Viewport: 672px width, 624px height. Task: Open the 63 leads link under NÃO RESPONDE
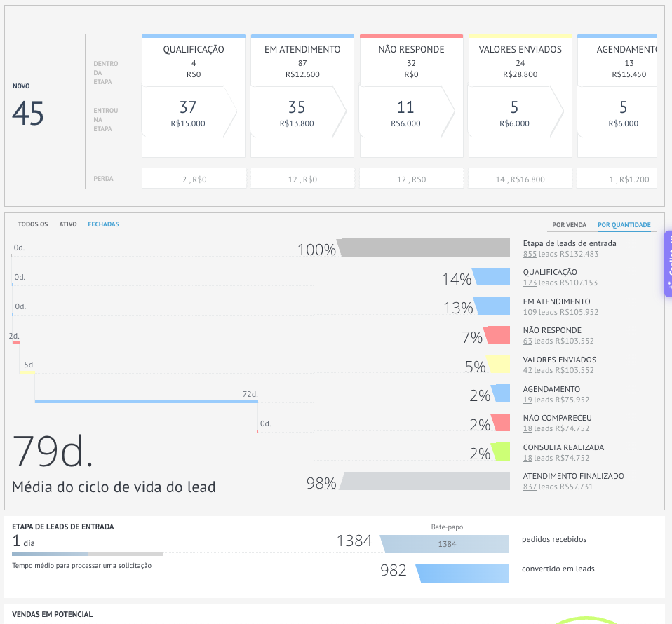527,341
